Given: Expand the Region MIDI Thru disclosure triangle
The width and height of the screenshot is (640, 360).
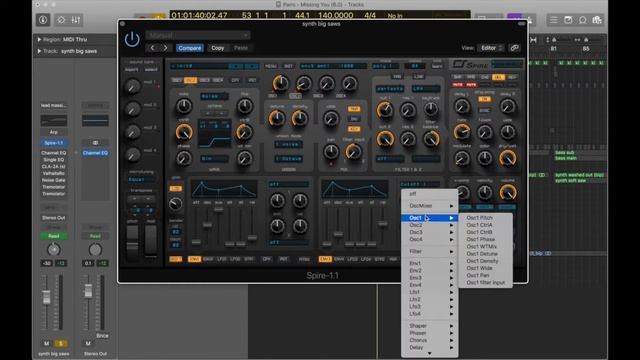Looking at the screenshot, I should tap(39, 40).
